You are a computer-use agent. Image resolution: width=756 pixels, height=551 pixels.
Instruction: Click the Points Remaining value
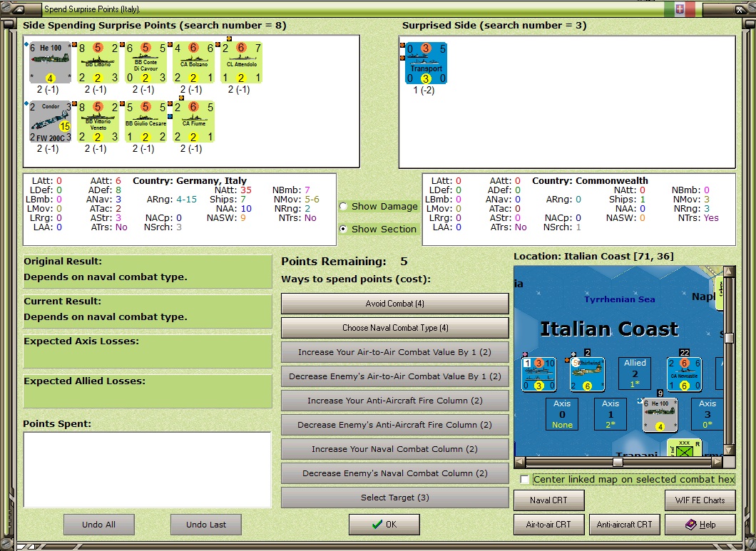pyautogui.click(x=404, y=262)
